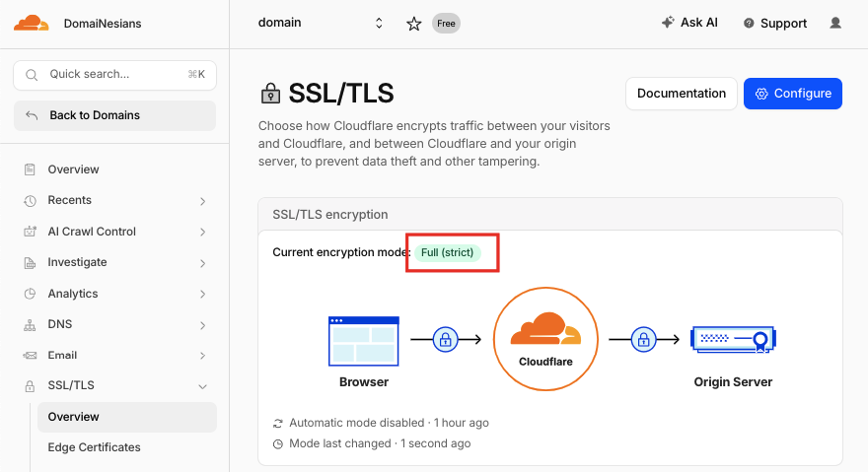The image size is (868, 472).
Task: Click the gear icon in Configure button
Action: pos(761,94)
